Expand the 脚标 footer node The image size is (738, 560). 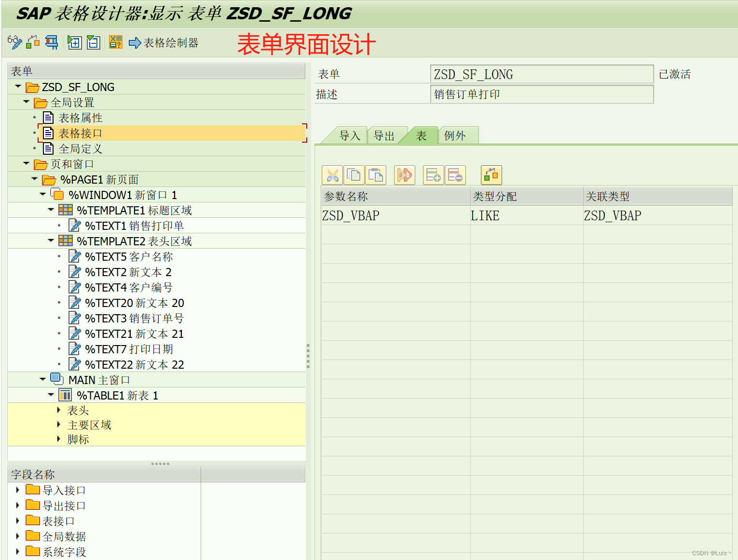59,439
